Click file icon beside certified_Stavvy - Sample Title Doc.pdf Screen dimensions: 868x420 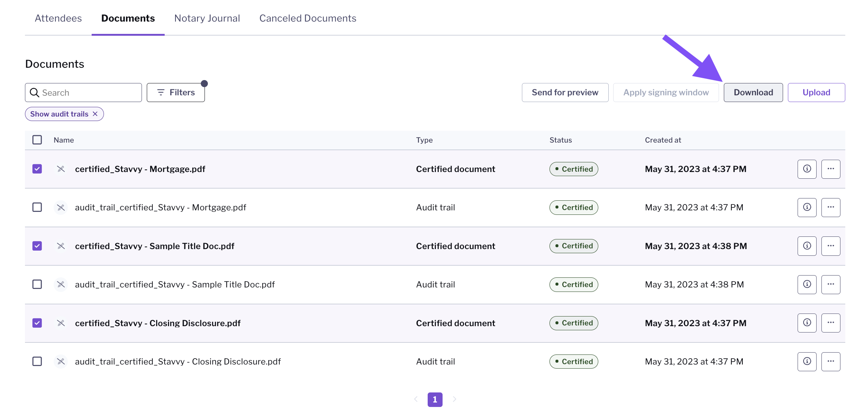pos(61,246)
